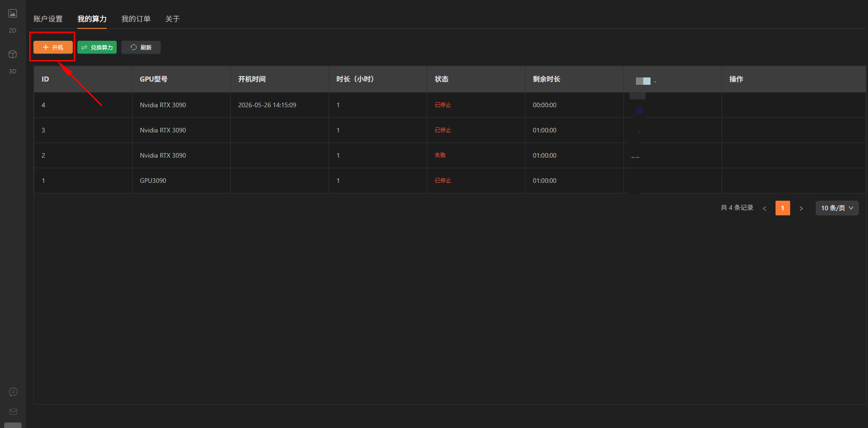Switch to the 账户设置 tab
868x428 pixels.
(48, 19)
